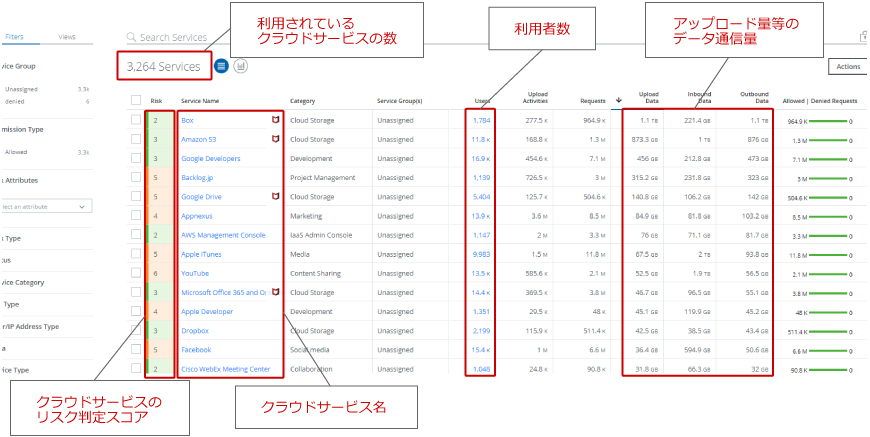Sort by Risk column header
Screen dimensions: 870x437
pos(156,101)
